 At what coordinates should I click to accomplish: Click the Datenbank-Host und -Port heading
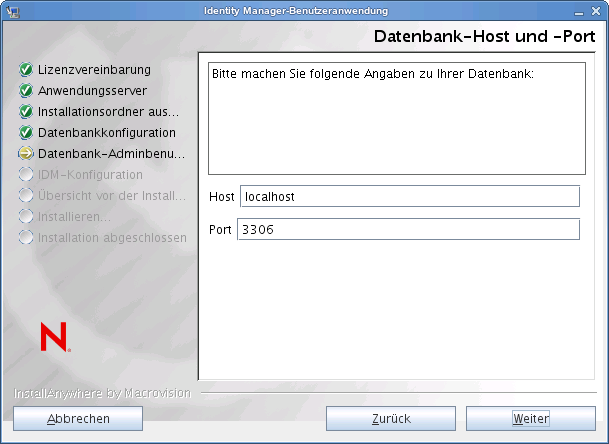(x=484, y=37)
